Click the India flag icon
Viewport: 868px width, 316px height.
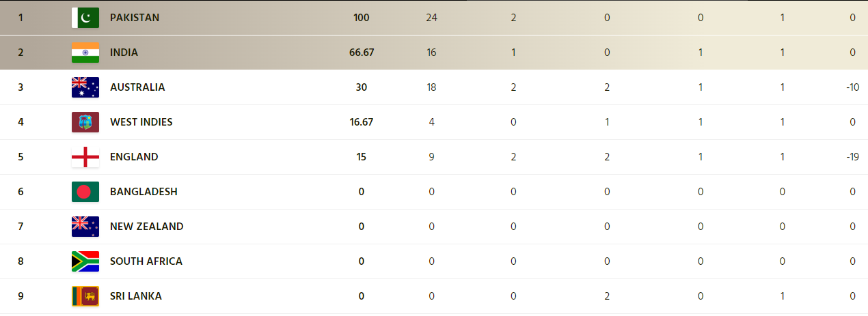(85, 53)
